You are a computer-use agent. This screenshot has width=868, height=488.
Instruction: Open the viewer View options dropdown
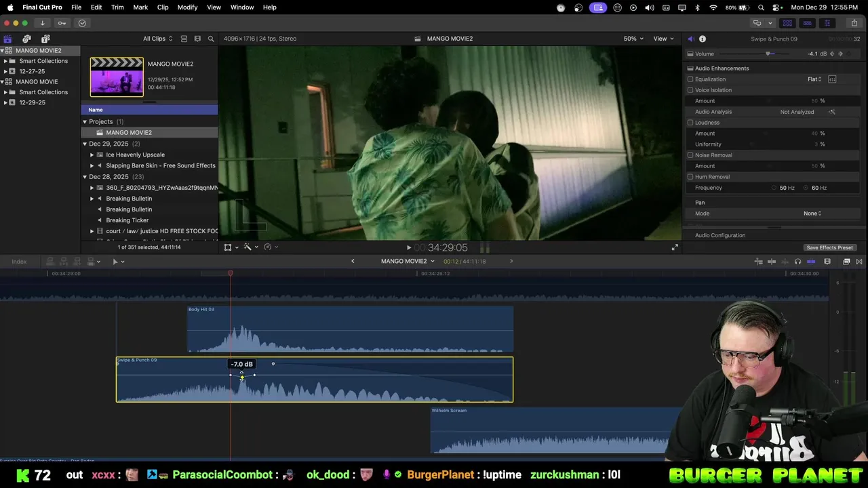tap(663, 39)
